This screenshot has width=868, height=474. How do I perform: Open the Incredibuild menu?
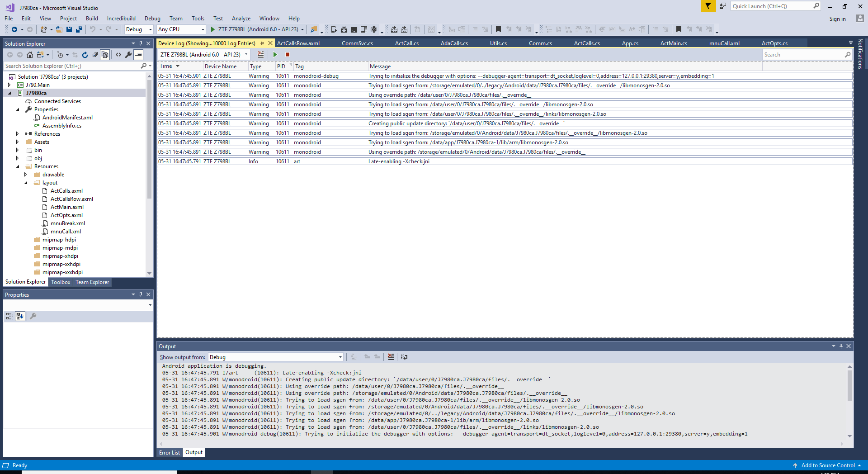121,19
